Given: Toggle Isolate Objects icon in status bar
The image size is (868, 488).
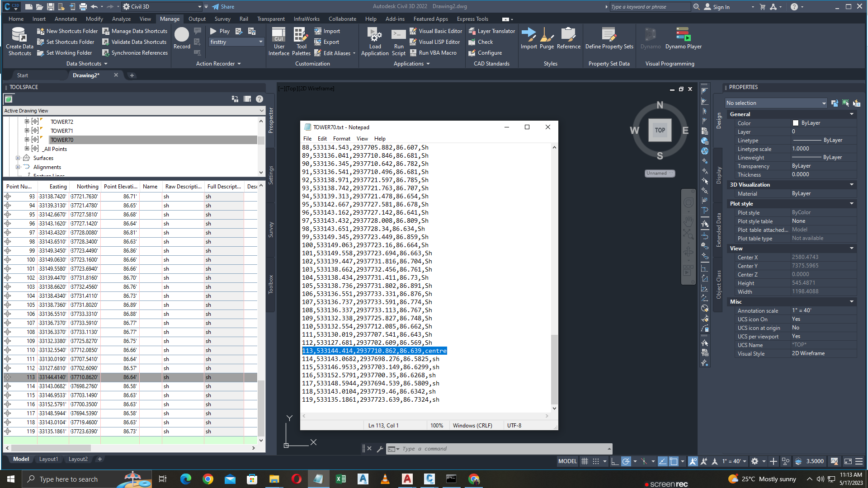Looking at the screenshot, I should pos(786,461).
